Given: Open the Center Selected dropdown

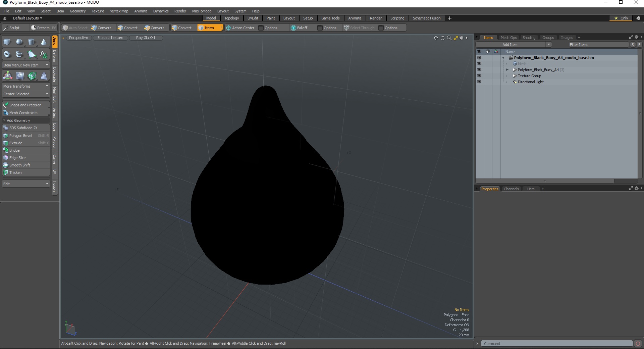Looking at the screenshot, I should click(x=26, y=94).
